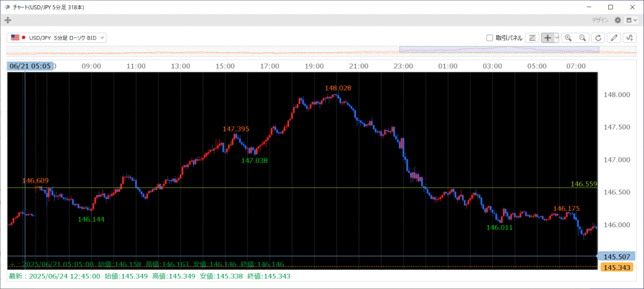Click the 148.028 high price label

pyautogui.click(x=338, y=88)
